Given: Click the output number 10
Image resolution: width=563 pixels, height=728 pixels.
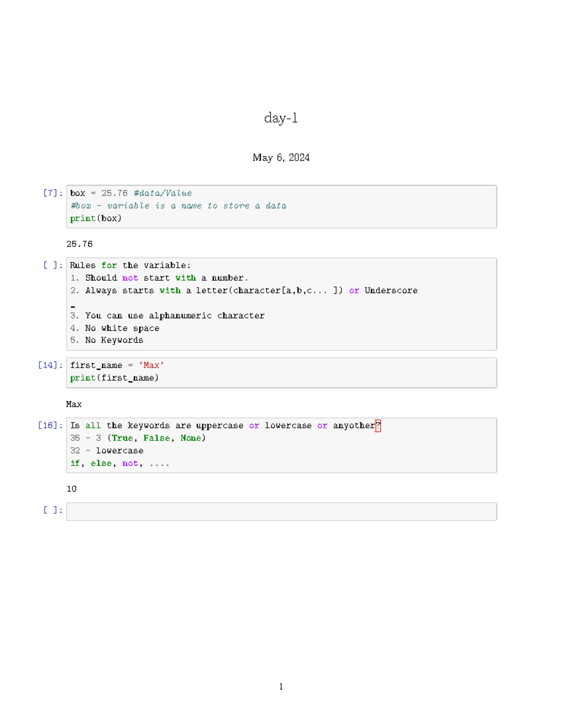Looking at the screenshot, I should 71,489.
